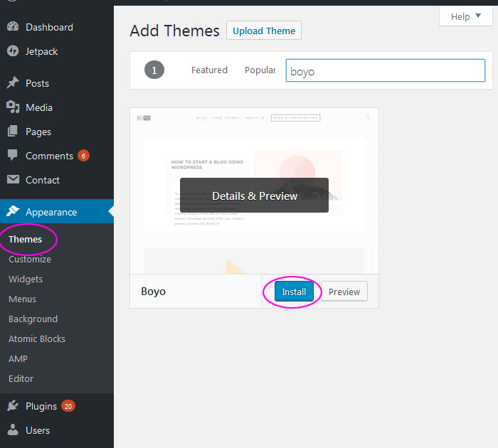
Task: Click the Comments pending count badge 6
Action: tap(83, 156)
